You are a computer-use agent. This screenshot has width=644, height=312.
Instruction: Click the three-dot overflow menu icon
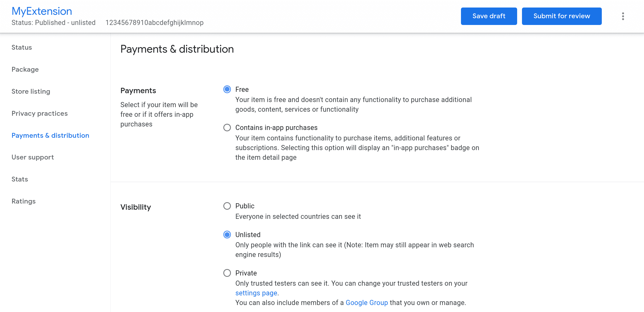[623, 16]
